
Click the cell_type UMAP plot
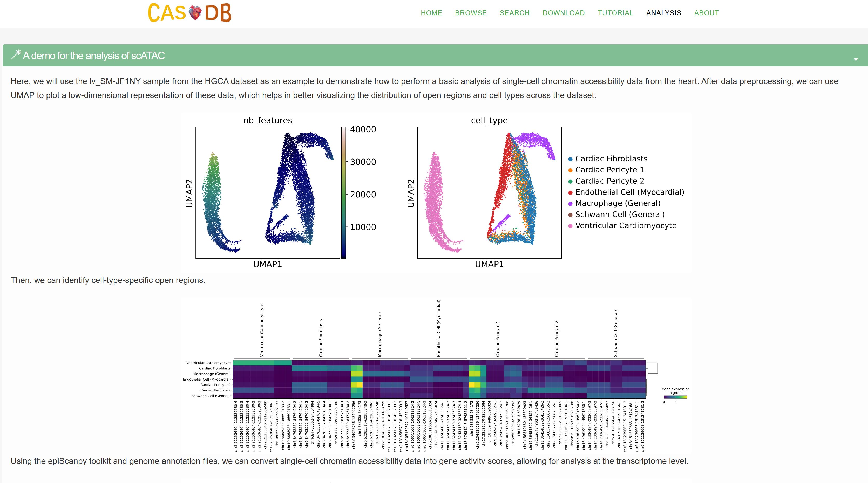coord(489,192)
